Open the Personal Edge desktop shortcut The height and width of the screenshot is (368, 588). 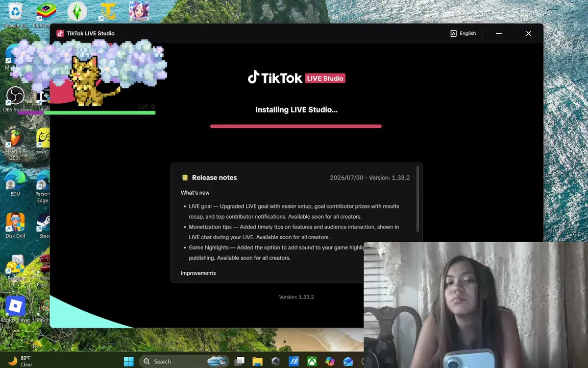click(x=42, y=187)
